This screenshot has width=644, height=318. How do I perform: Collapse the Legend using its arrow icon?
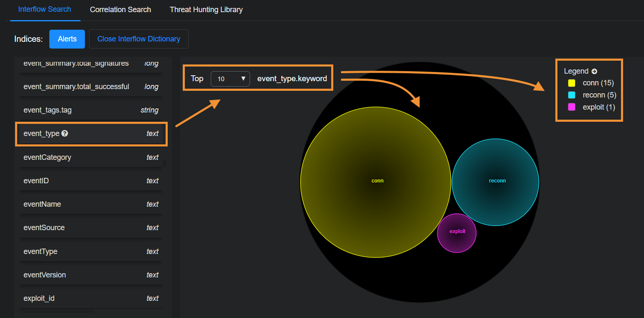594,72
